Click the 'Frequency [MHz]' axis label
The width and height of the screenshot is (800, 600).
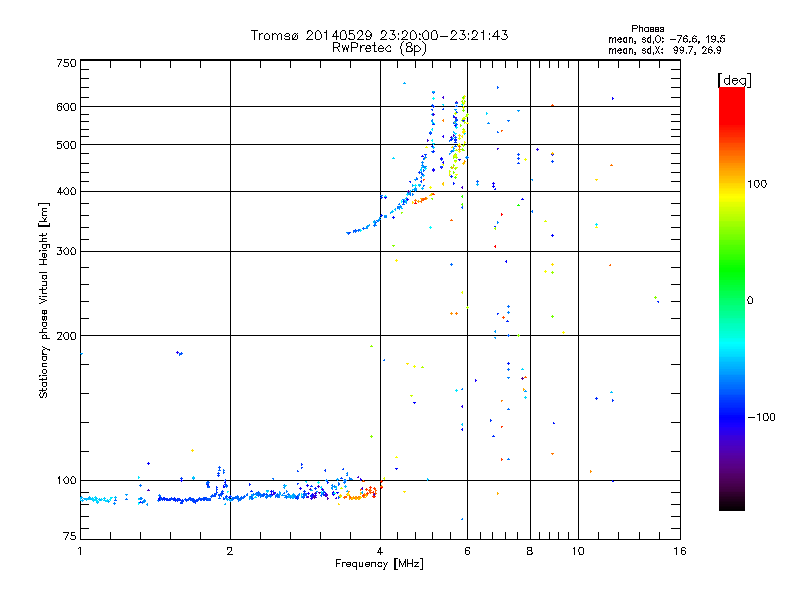379,564
